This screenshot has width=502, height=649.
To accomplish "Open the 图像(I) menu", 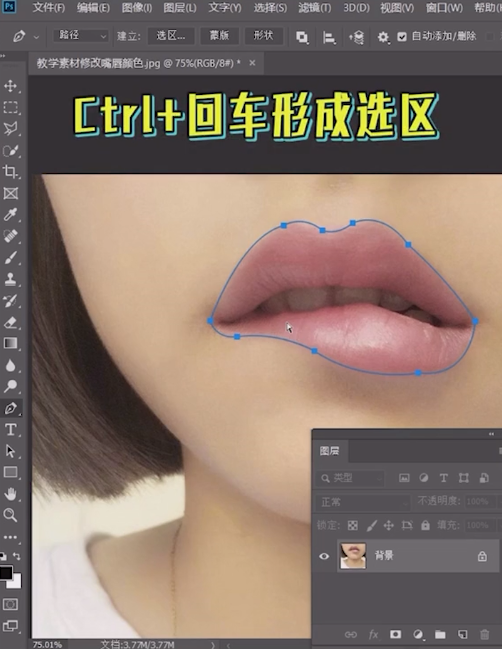I will 137,8.
